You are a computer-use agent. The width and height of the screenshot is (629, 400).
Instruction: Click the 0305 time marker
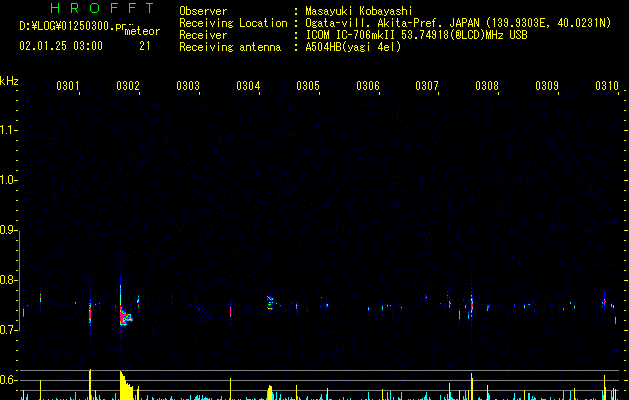tap(308, 85)
